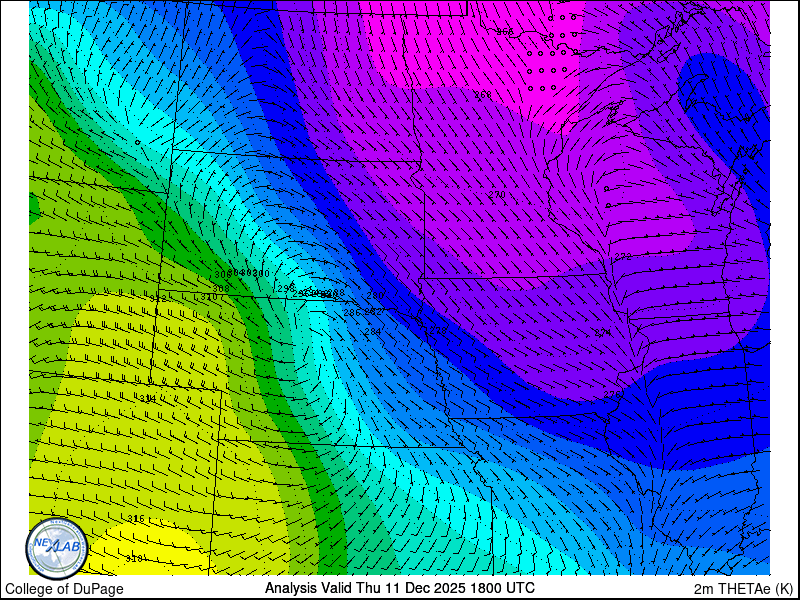800x600 pixels.
Task: Click the NEXLAB logo
Action: 57,548
